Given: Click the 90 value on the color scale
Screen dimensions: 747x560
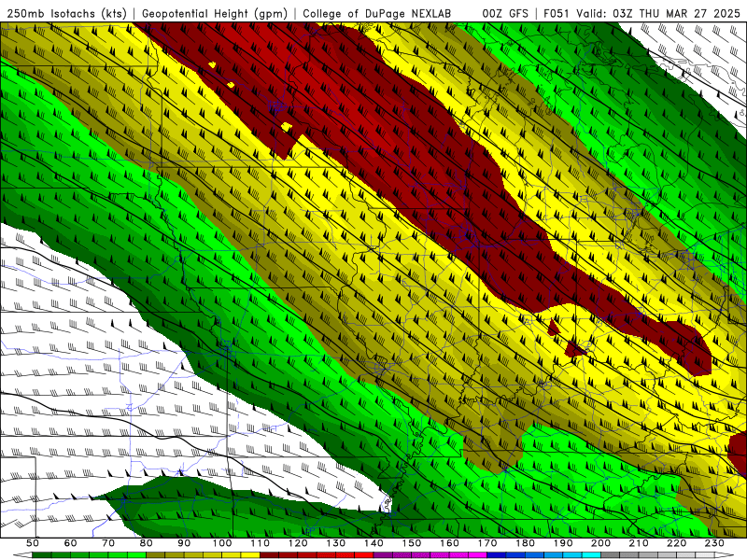Looking at the screenshot, I should pos(184,543).
